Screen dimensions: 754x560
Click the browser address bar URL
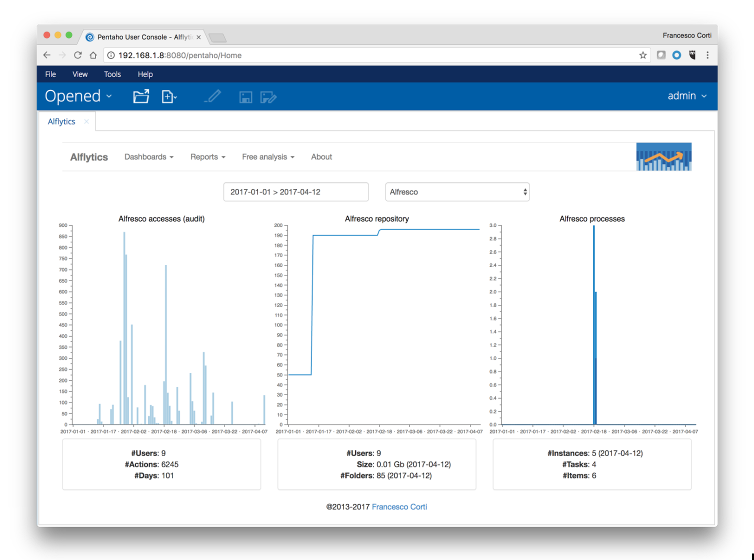coord(180,55)
